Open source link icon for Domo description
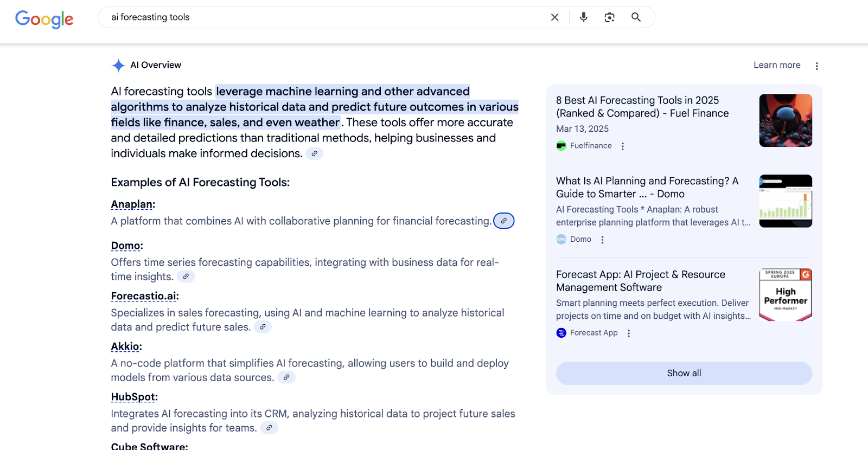Screen dimensions: 868x450 point(186,277)
